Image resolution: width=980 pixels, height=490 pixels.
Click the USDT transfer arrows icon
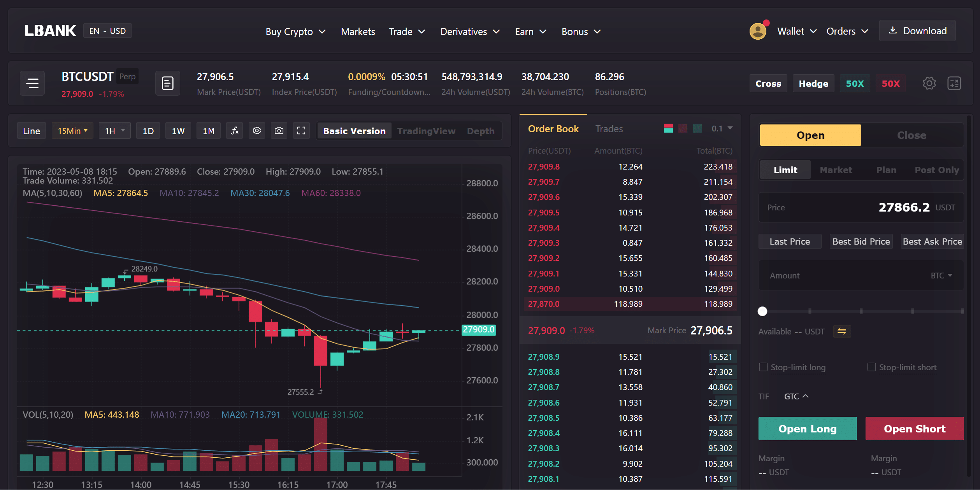pos(842,331)
